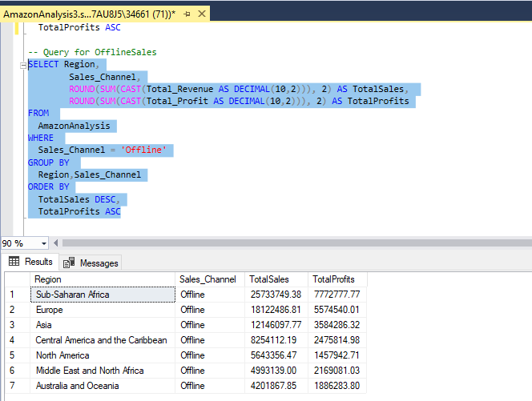Select row header 2 in results
The image size is (532, 401).
coord(18,310)
